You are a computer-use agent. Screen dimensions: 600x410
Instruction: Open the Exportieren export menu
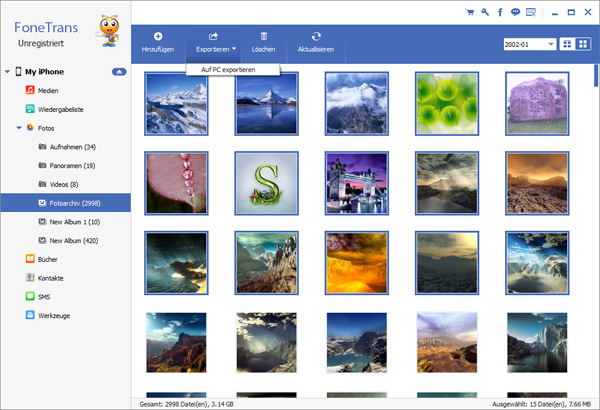pyautogui.click(x=216, y=43)
